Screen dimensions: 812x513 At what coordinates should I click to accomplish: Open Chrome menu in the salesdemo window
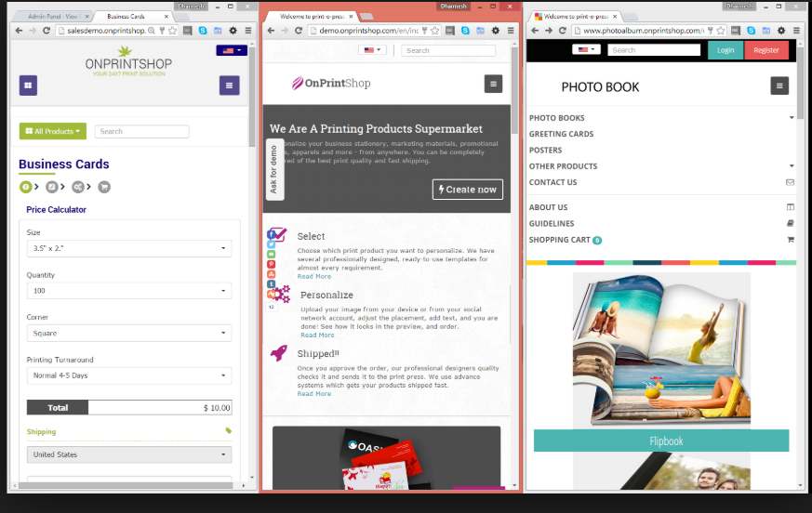[248, 31]
